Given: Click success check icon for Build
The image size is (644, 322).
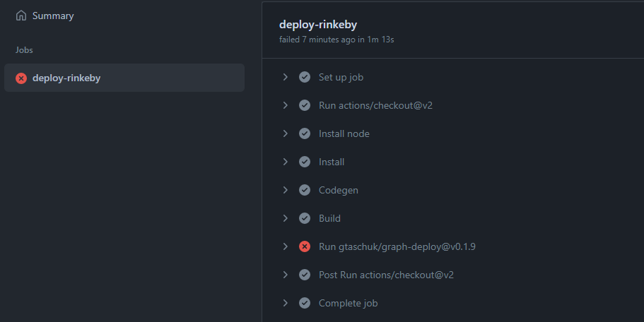Looking at the screenshot, I should point(305,218).
